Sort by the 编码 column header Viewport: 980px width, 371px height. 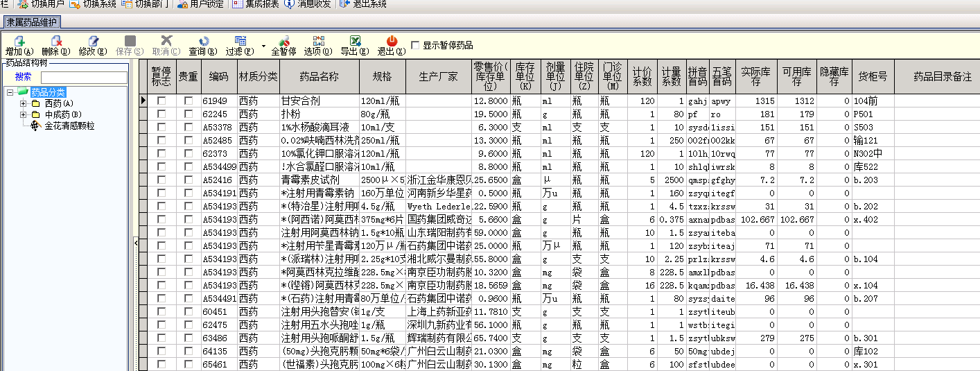(x=219, y=77)
